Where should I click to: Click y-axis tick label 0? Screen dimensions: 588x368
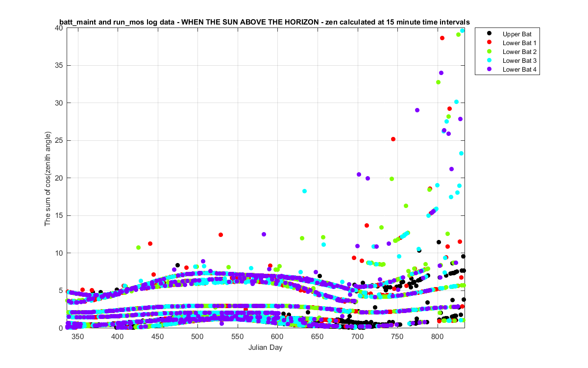tap(61, 328)
